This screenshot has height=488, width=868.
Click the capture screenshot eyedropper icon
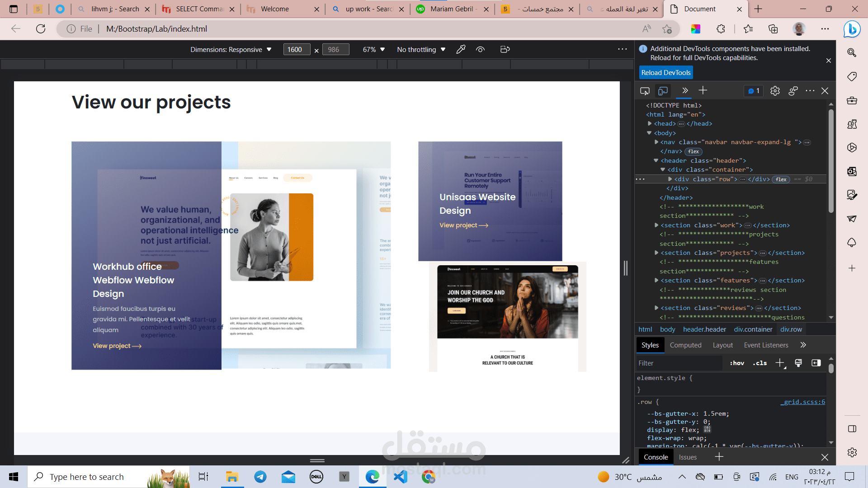point(461,49)
